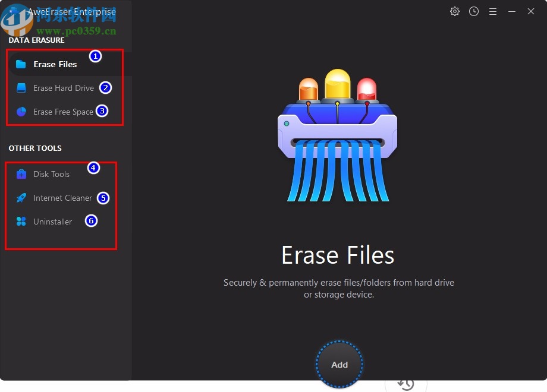The height and width of the screenshot is (392, 547).
Task: Click the dotted circle around Add
Action: [x=339, y=343]
